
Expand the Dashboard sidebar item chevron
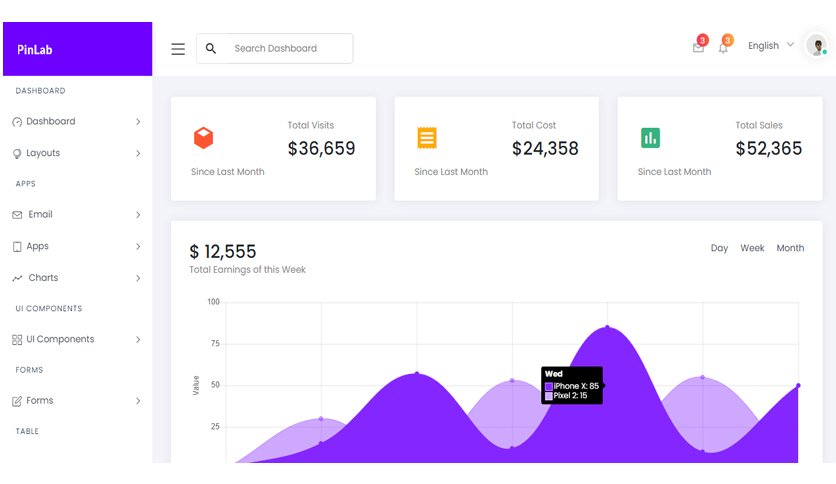138,122
